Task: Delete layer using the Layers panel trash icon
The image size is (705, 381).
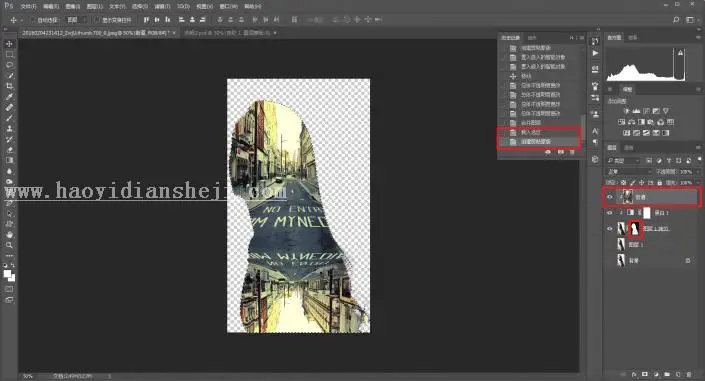Action: pyautogui.click(x=689, y=374)
